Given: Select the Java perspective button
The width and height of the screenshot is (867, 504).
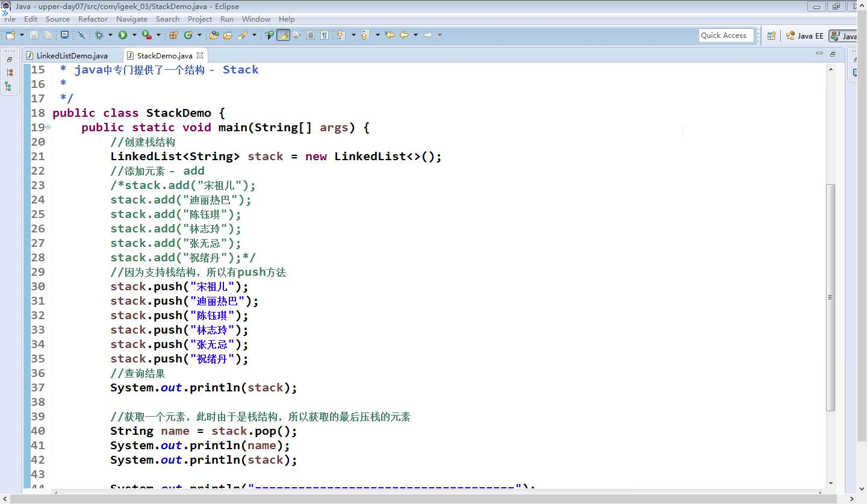Looking at the screenshot, I should [844, 36].
